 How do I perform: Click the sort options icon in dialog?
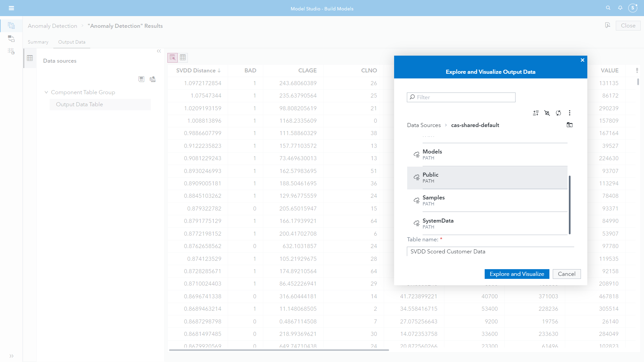tap(536, 113)
